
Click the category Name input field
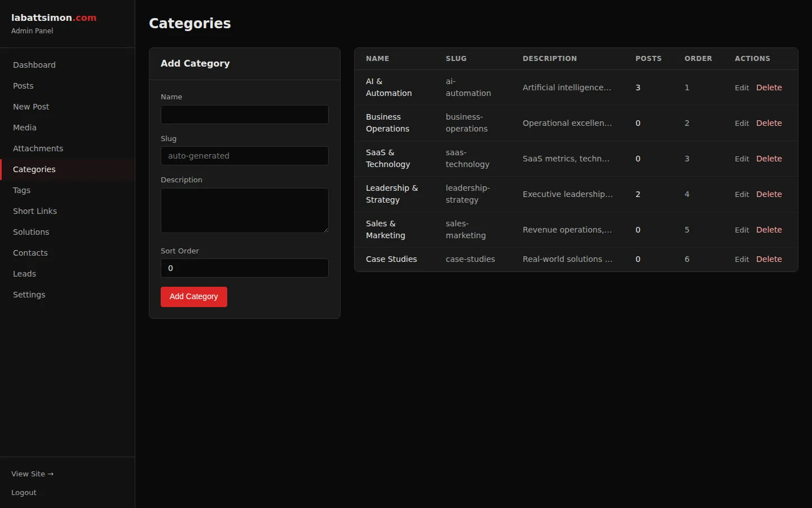click(244, 115)
